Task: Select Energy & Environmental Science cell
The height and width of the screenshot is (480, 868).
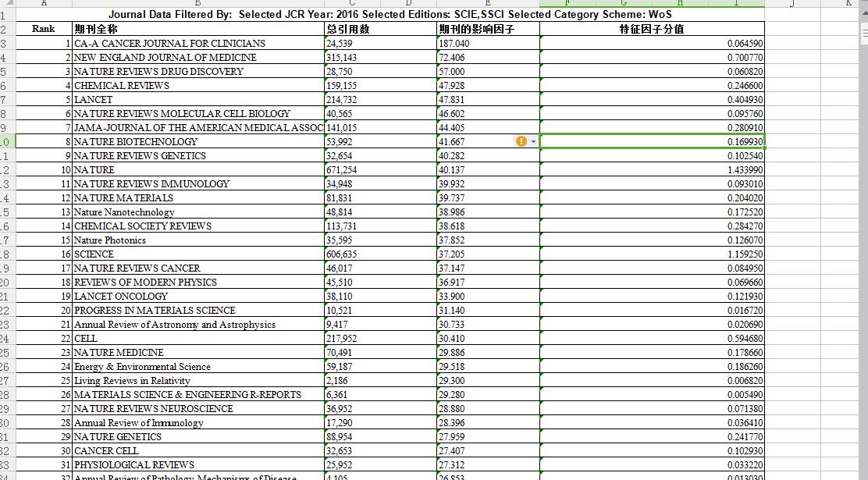Action: [x=198, y=367]
